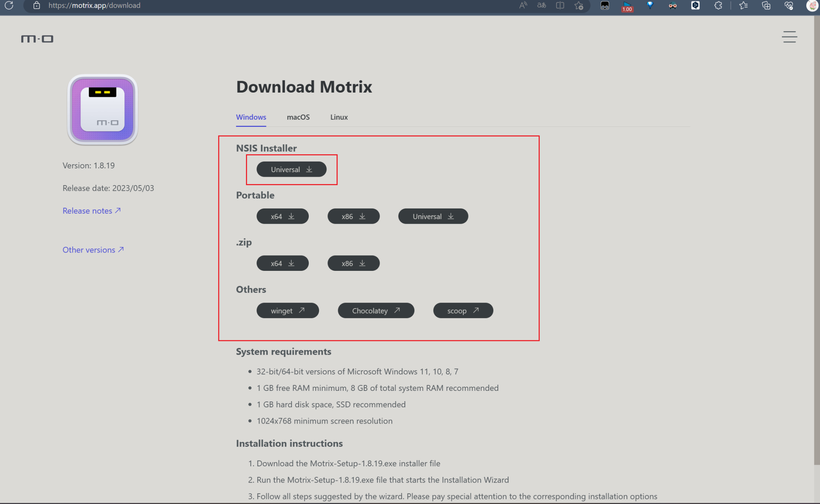Click the NSIS Installer section heading

pos(266,148)
